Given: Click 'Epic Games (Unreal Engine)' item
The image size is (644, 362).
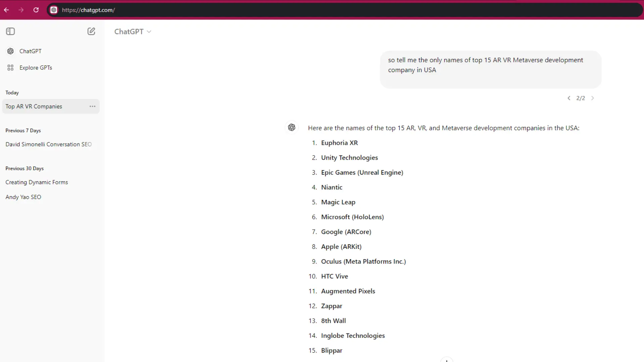Looking at the screenshot, I should 362,173.
